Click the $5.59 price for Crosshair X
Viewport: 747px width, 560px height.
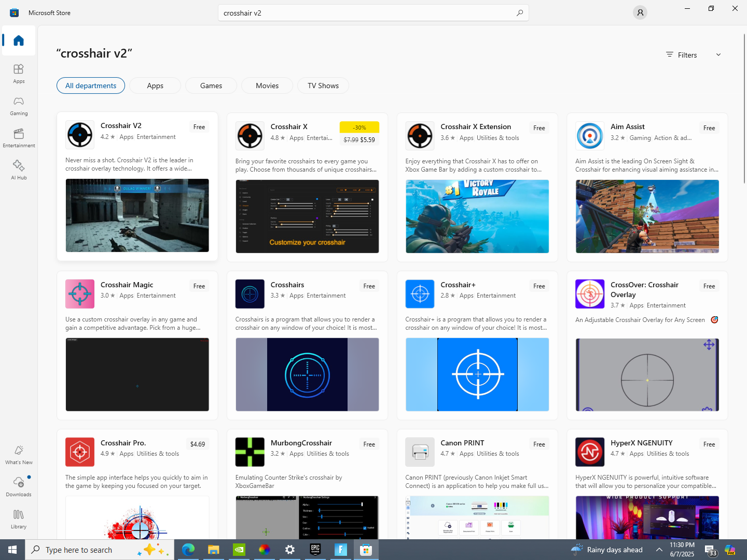pyautogui.click(x=367, y=140)
